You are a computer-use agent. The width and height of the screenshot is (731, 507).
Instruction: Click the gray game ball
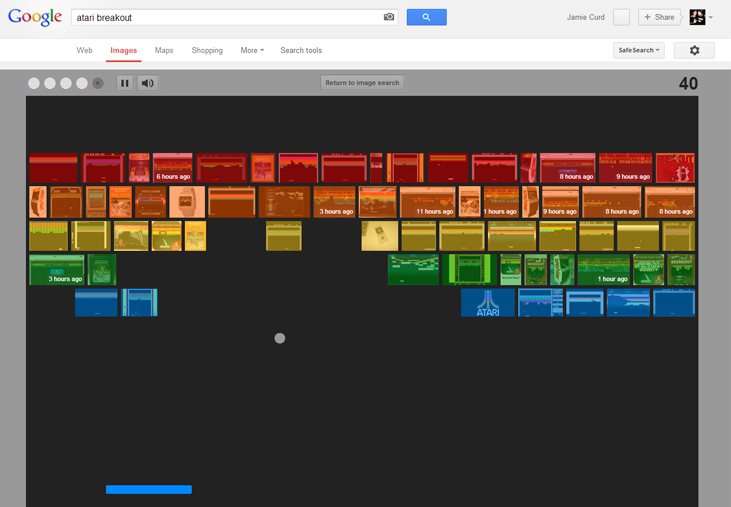[x=280, y=338]
